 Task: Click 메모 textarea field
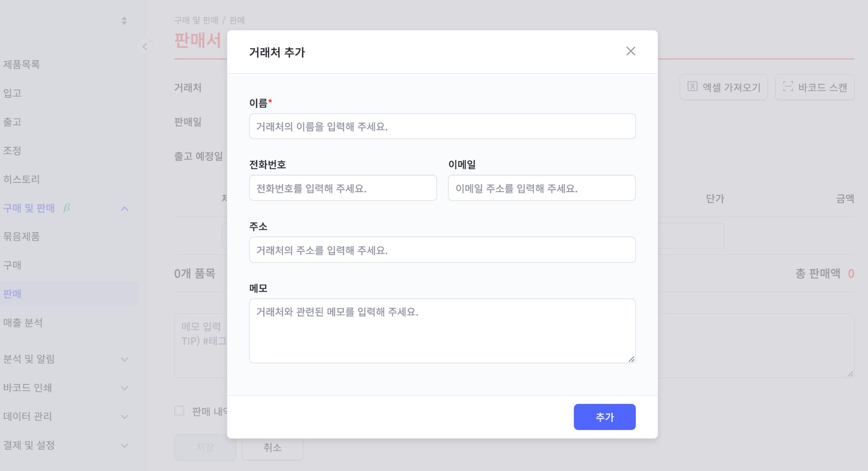point(442,330)
